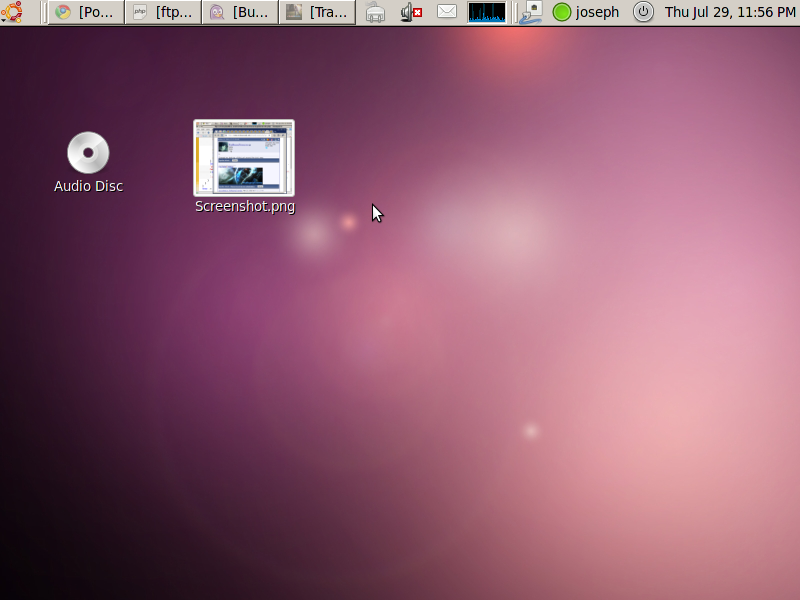This screenshot has height=600, width=800.
Task: Click the Chrome icon in the taskbar
Action: pyautogui.click(x=63, y=12)
